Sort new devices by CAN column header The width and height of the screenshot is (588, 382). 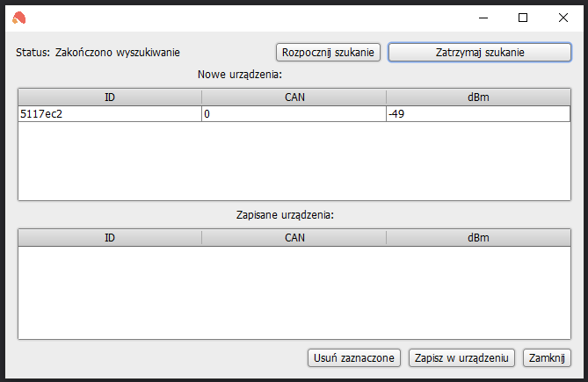tap(294, 97)
